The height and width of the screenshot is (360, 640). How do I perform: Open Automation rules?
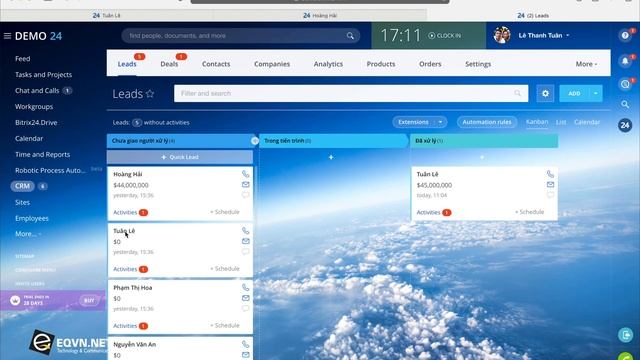point(487,122)
